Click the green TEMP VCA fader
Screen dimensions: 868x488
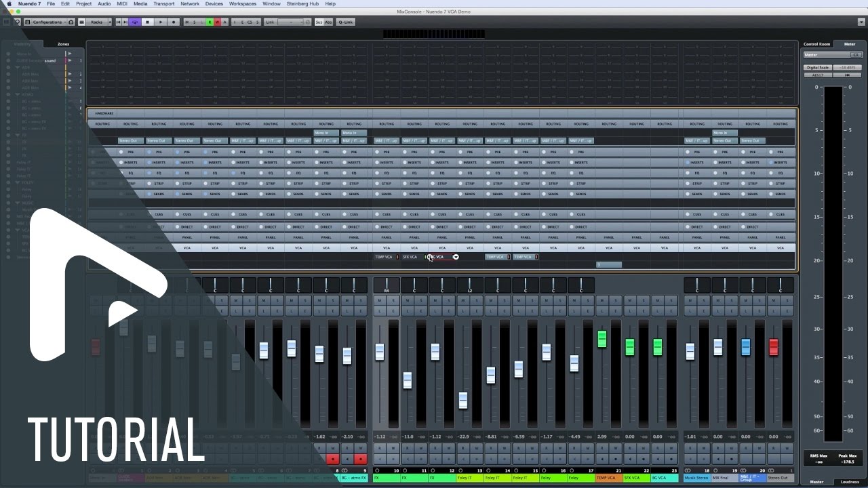[x=602, y=340]
